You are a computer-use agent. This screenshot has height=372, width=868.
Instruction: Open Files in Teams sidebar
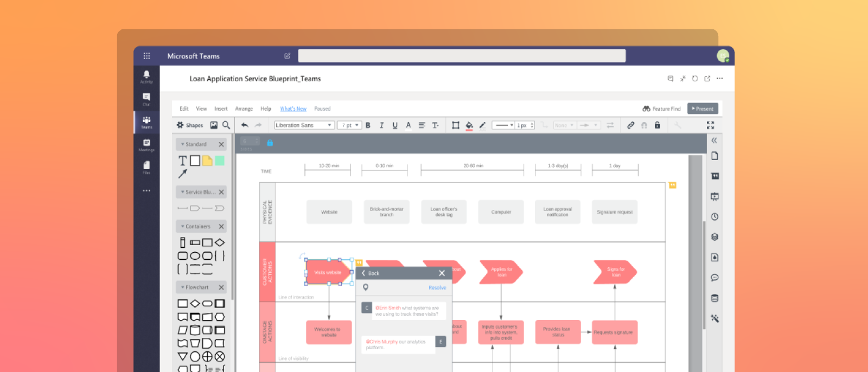pos(146,168)
